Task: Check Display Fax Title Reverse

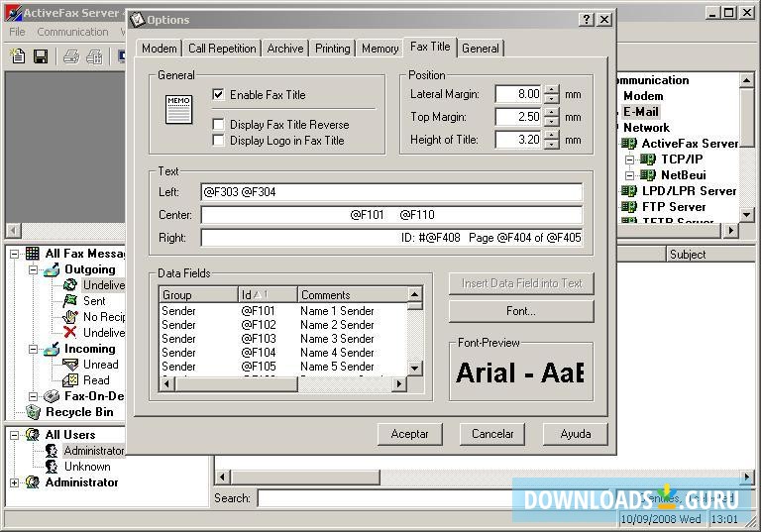Action: 218,125
